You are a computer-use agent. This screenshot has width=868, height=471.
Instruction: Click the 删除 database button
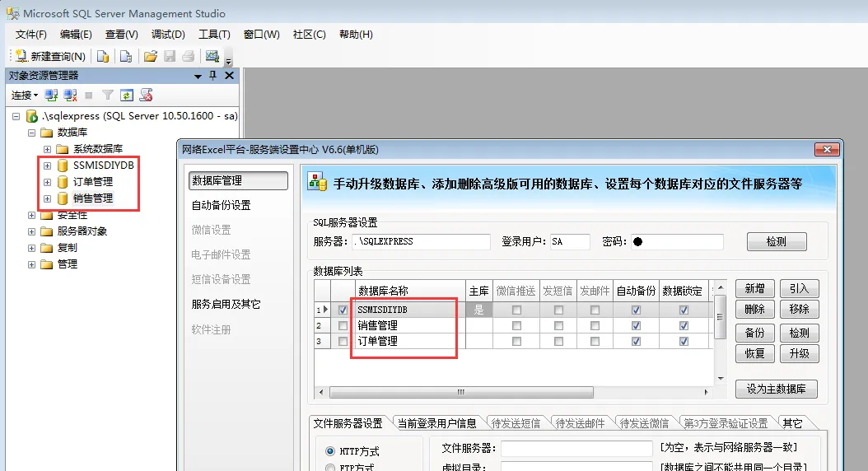click(754, 310)
